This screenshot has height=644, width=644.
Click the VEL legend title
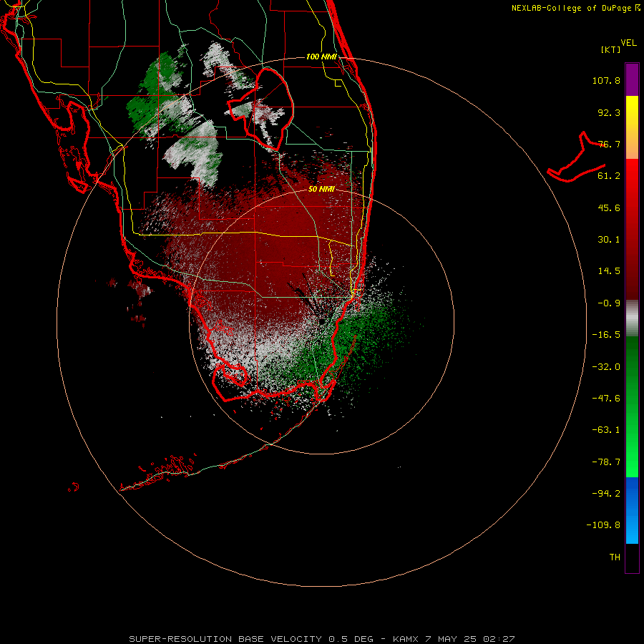point(628,43)
